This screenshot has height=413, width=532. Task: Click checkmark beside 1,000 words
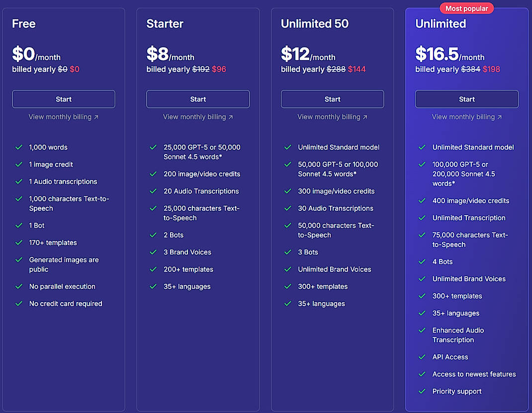[x=19, y=147]
